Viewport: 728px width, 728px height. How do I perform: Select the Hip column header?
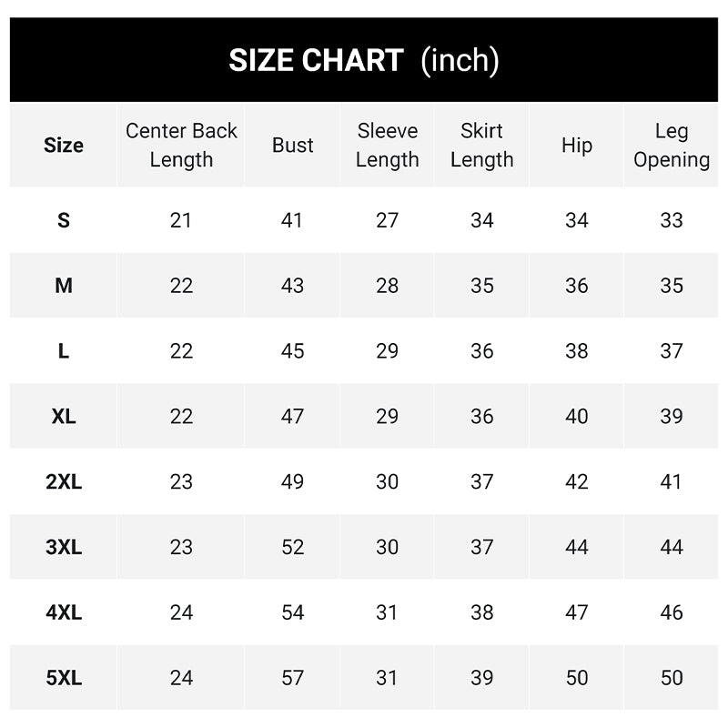(577, 146)
